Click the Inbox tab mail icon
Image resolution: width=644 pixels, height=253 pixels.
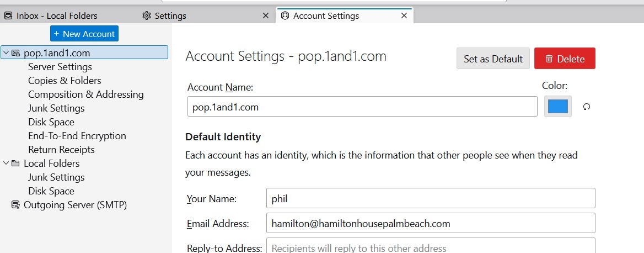8,15
